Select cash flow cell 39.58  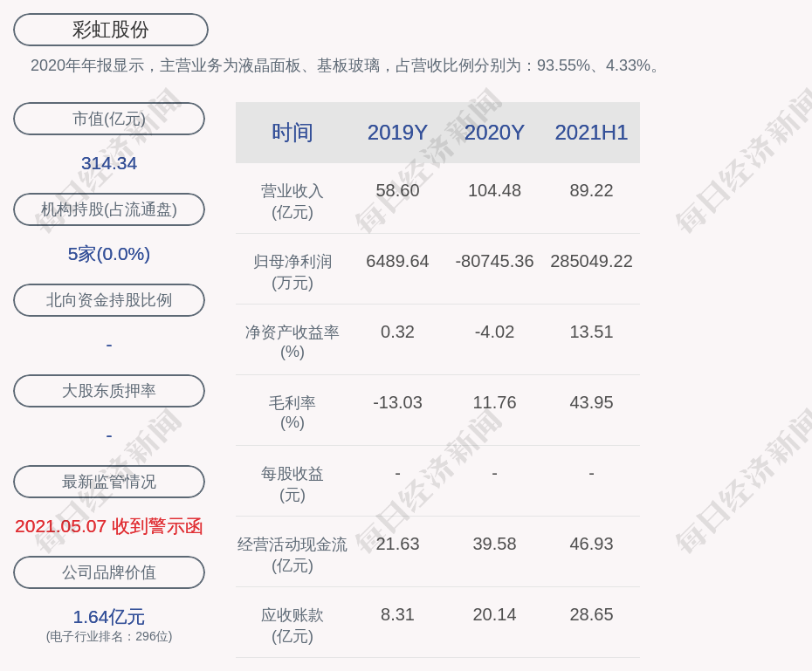point(494,544)
